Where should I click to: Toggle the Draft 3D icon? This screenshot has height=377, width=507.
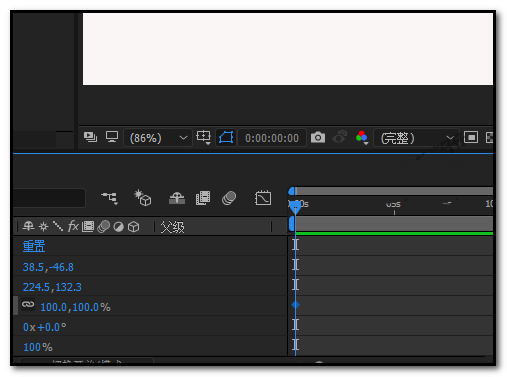pos(143,198)
